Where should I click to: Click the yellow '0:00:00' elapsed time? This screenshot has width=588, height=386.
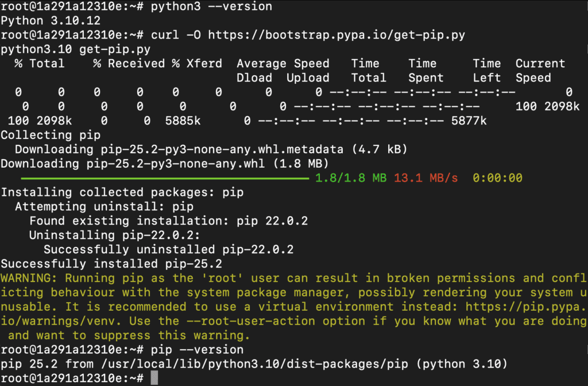497,178
